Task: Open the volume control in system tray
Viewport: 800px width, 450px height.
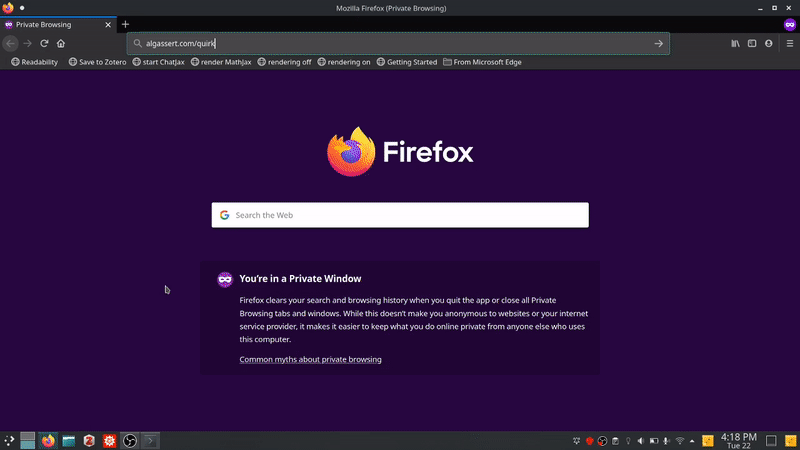Action: coord(641,441)
